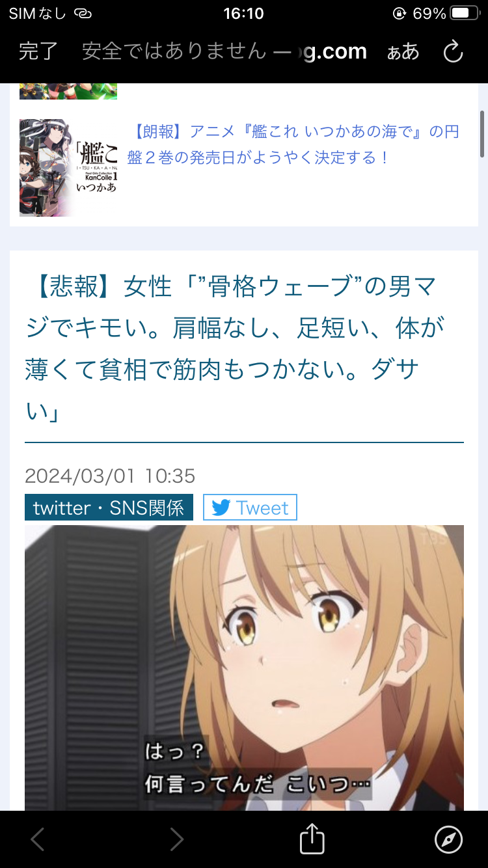Image resolution: width=488 pixels, height=868 pixels.
Task: Tap the 安全ではありません address bar
Action: coord(224,51)
